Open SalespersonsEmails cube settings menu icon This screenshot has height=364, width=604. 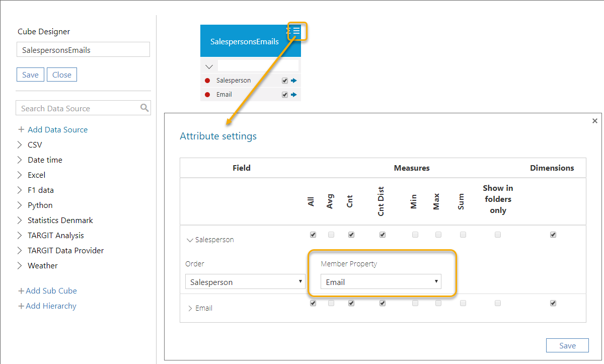[296, 31]
